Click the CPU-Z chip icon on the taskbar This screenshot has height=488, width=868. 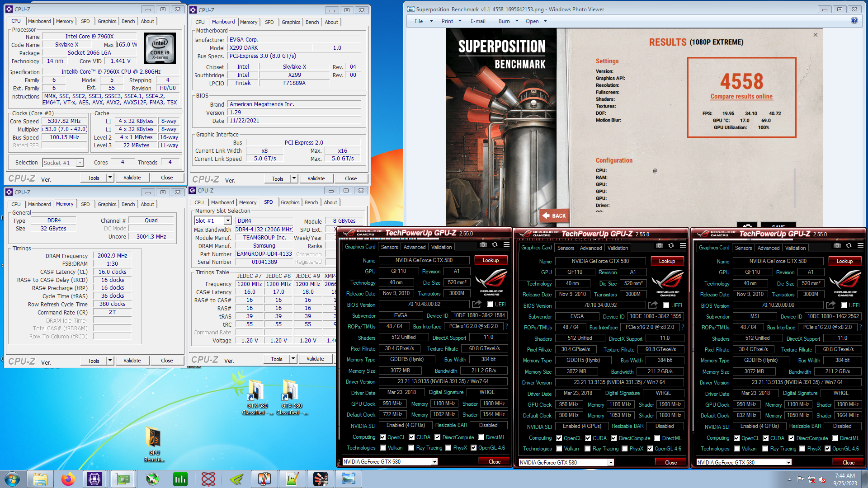[x=94, y=479]
